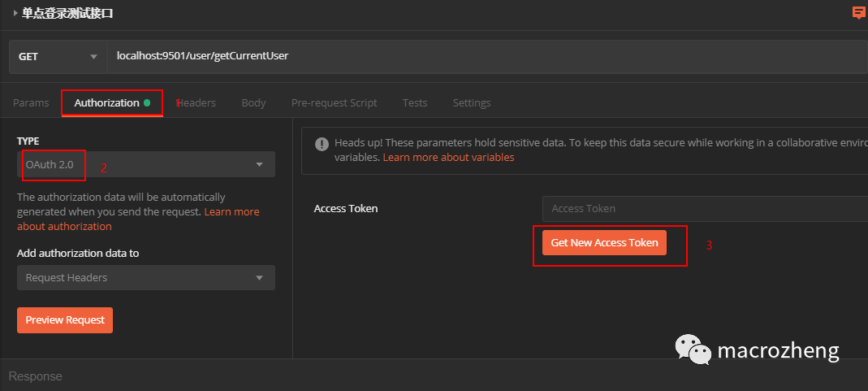
Task: Click the Response panel header
Action: (35, 376)
